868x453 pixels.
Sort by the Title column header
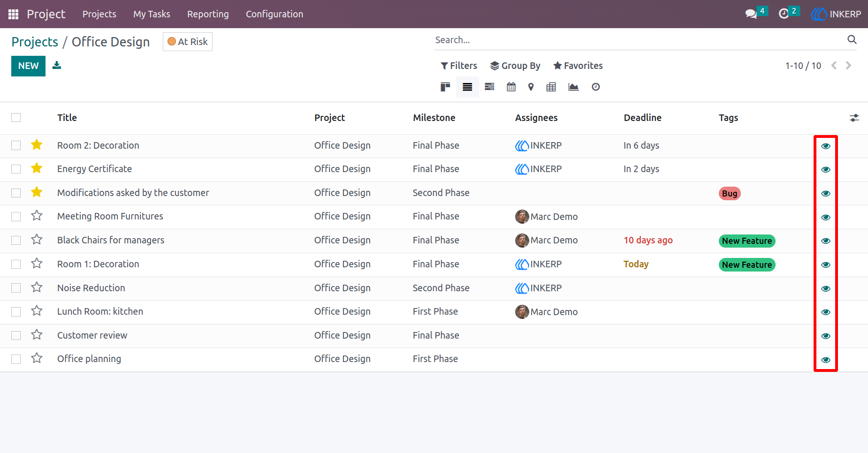coord(67,118)
